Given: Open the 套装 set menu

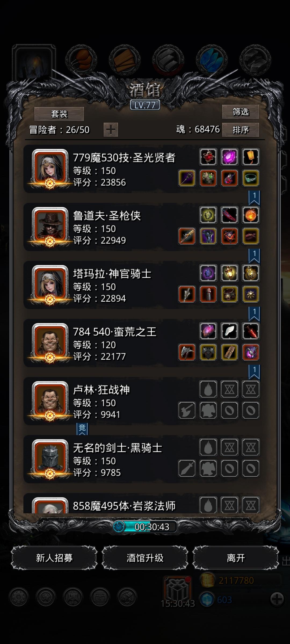Looking at the screenshot, I should click(59, 114).
